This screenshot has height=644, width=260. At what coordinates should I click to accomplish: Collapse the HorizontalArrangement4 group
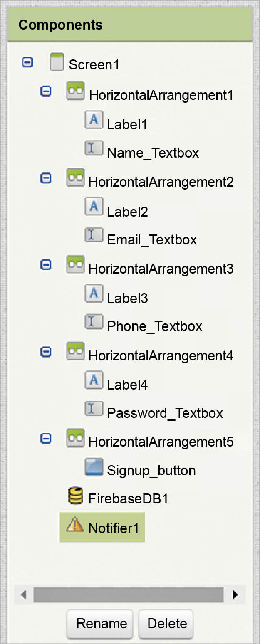tap(46, 352)
